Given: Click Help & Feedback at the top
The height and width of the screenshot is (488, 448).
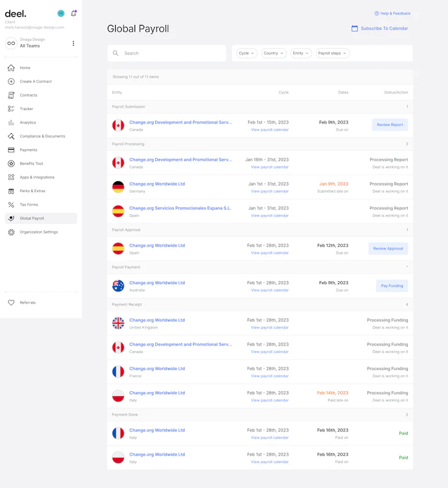Looking at the screenshot, I should tap(392, 13).
